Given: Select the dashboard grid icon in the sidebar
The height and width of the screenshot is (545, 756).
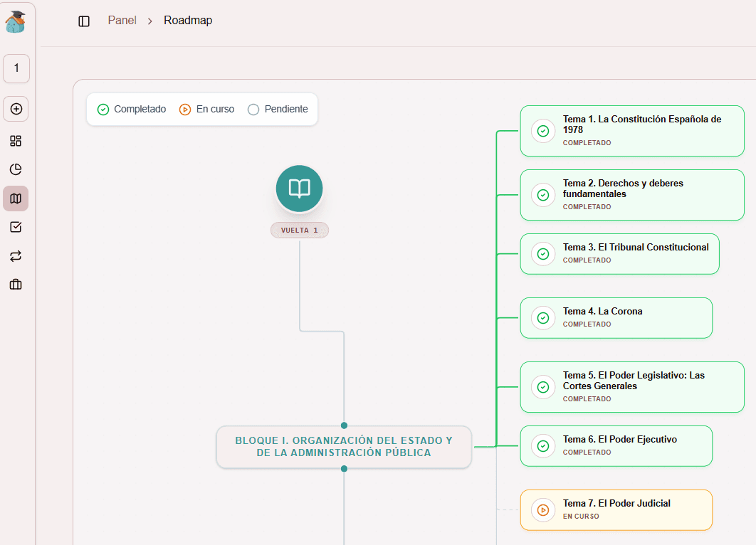Looking at the screenshot, I should [x=15, y=141].
